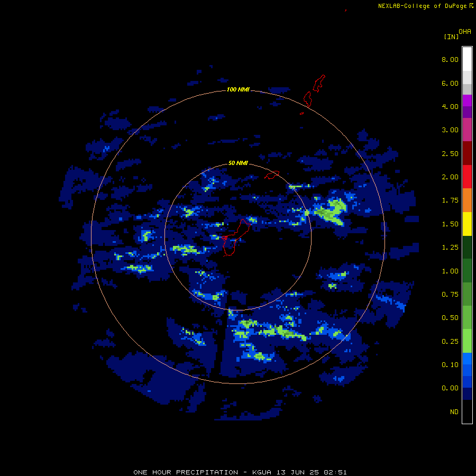Click the 0.50 legend value

tap(450, 318)
